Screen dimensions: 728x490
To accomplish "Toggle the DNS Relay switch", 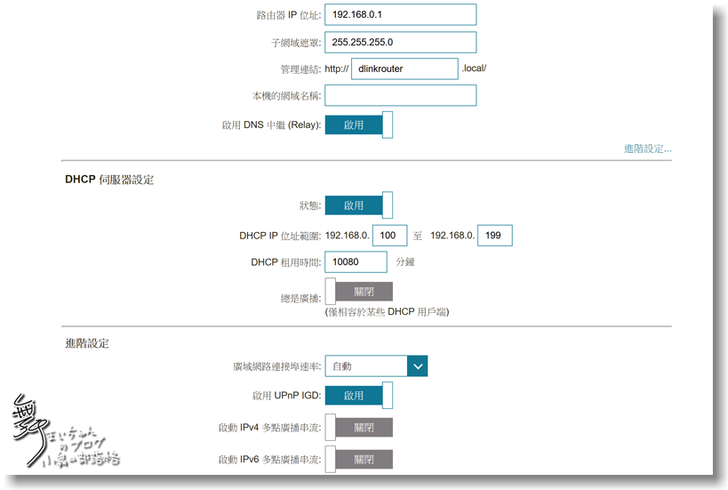I will pyautogui.click(x=358, y=125).
